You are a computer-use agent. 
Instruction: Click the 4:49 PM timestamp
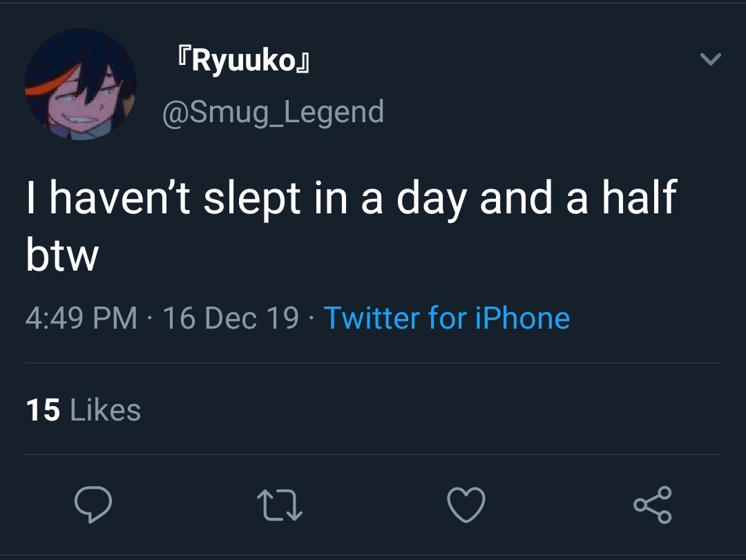(82, 318)
